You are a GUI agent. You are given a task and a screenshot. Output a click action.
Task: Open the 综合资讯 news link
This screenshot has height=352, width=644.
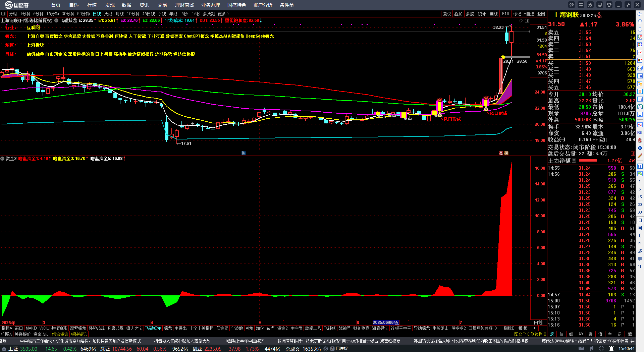[60, 334]
